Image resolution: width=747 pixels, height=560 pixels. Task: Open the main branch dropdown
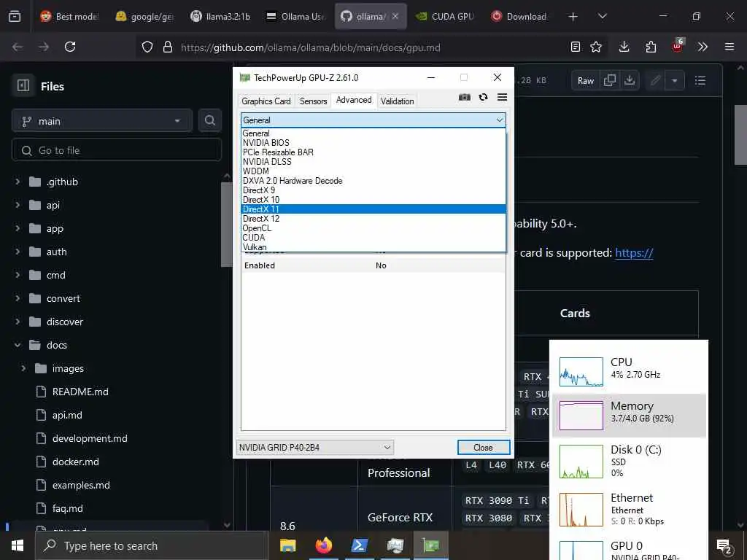coord(102,121)
